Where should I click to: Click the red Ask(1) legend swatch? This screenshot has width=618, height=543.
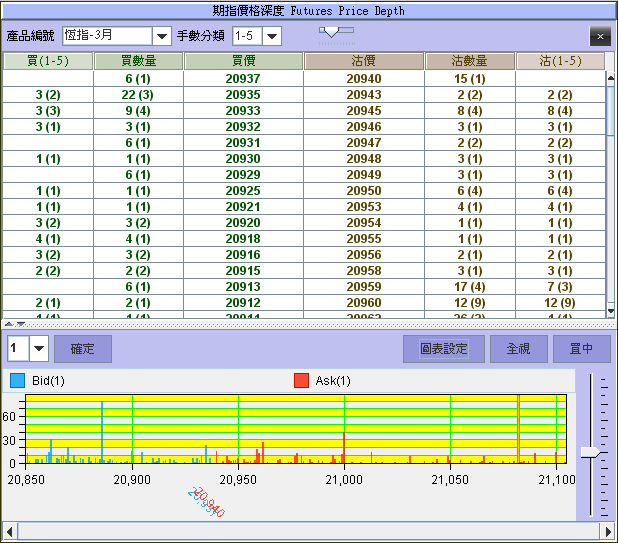coord(301,380)
